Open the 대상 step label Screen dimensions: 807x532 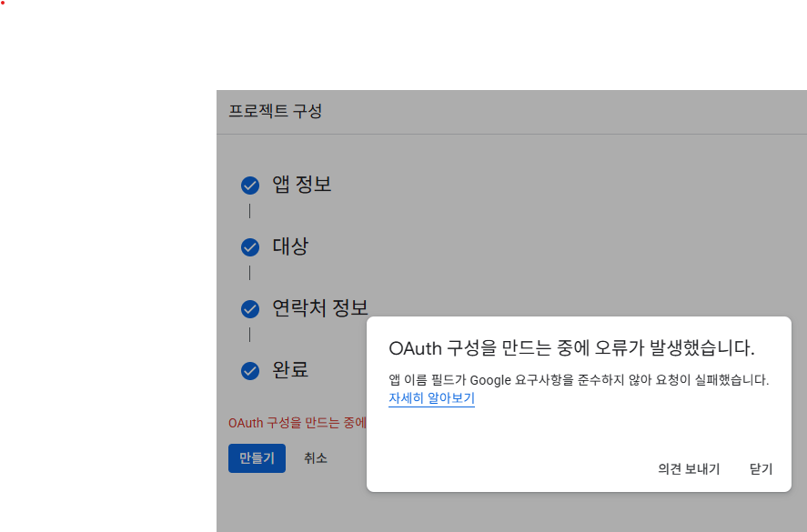(290, 246)
